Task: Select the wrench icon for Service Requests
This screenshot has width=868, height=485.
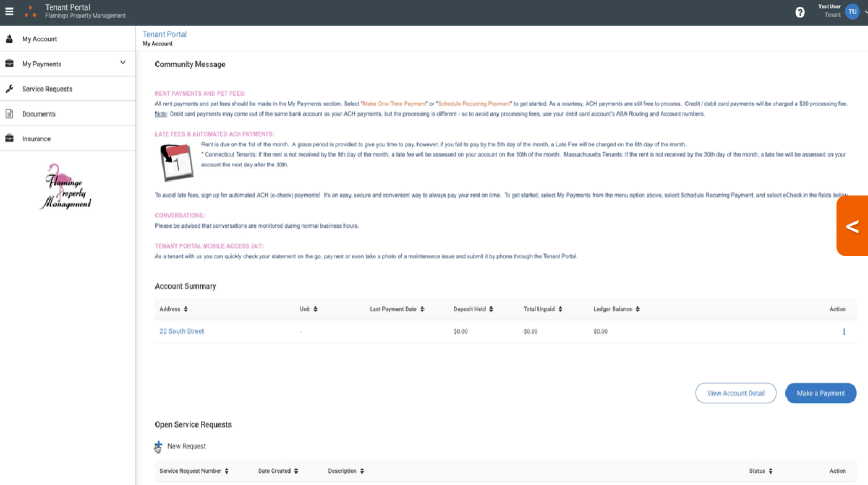Action: pos(9,88)
